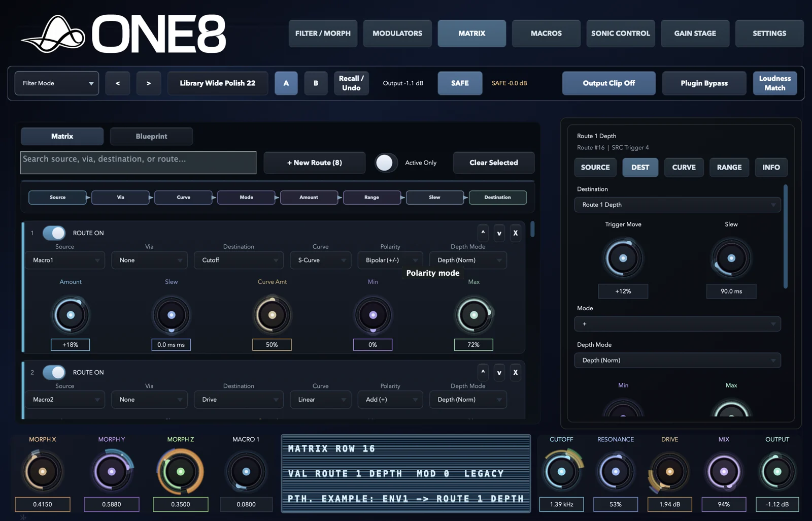The height and width of the screenshot is (521, 812).
Task: Click the Clear Selected button
Action: [494, 162]
